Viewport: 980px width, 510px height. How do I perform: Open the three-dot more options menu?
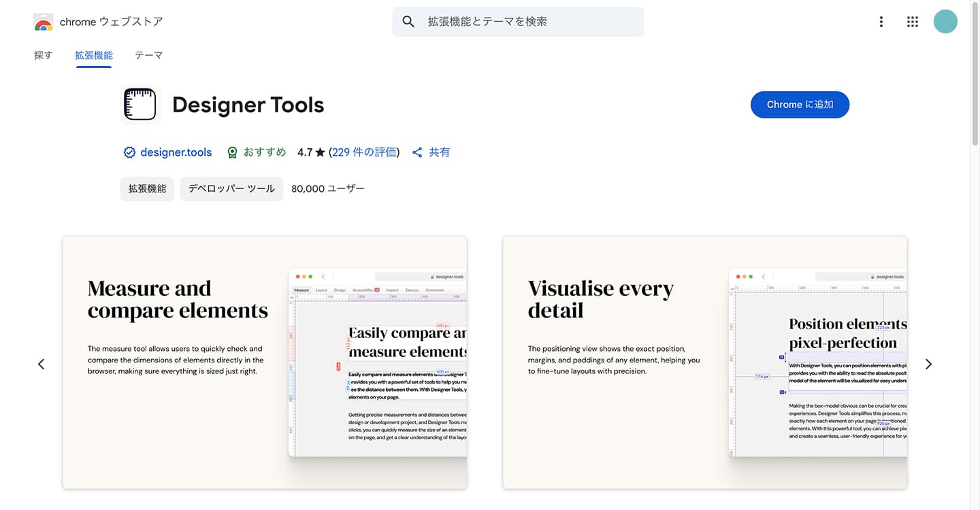[881, 22]
